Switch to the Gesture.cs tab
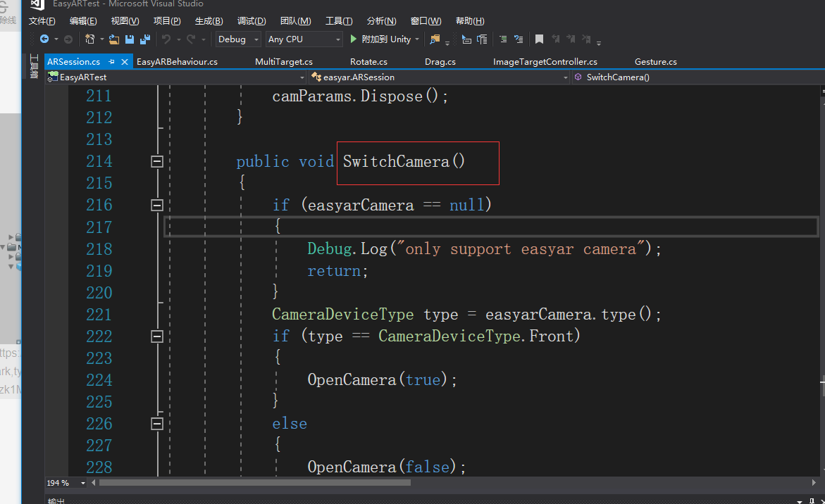The image size is (825, 504). click(x=656, y=61)
